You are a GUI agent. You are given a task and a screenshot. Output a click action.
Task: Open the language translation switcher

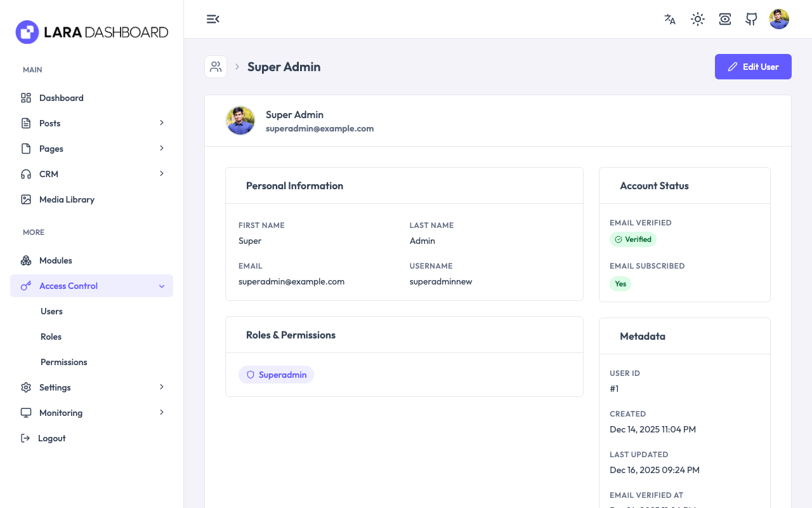pos(670,19)
